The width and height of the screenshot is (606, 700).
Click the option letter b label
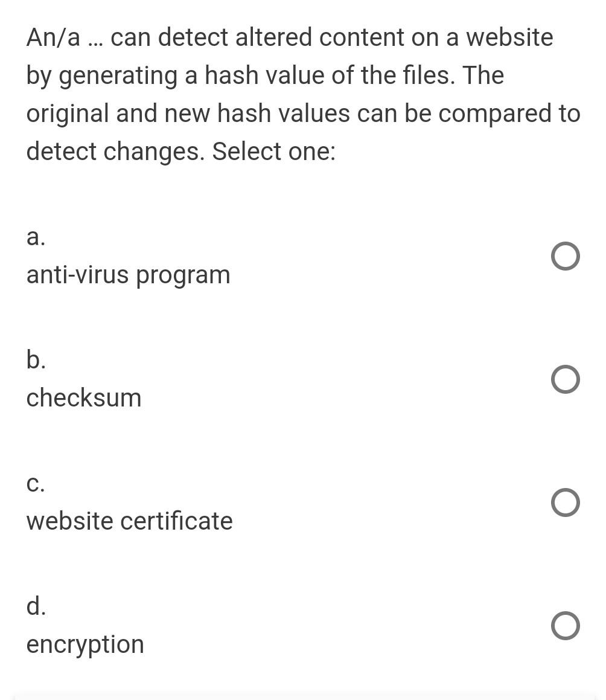[x=35, y=361]
